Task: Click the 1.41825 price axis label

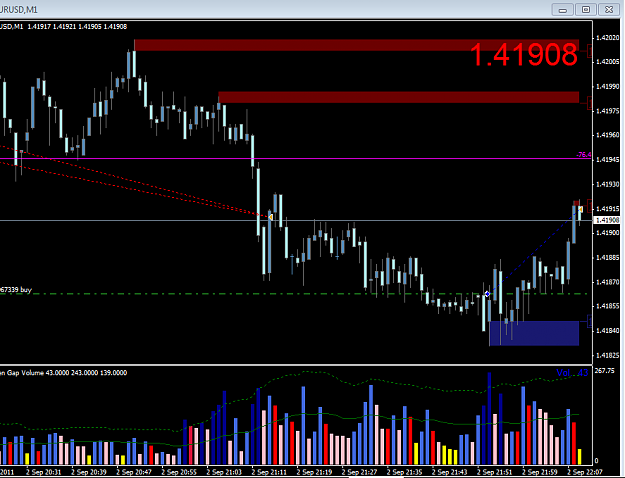Action: 608,355
